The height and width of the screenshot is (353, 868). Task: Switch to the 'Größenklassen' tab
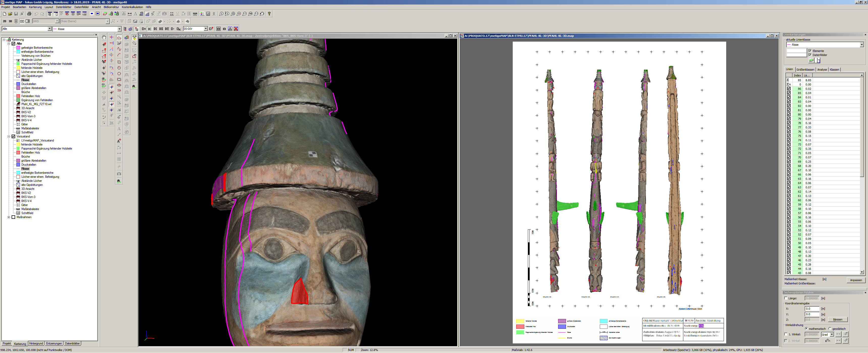tap(805, 70)
